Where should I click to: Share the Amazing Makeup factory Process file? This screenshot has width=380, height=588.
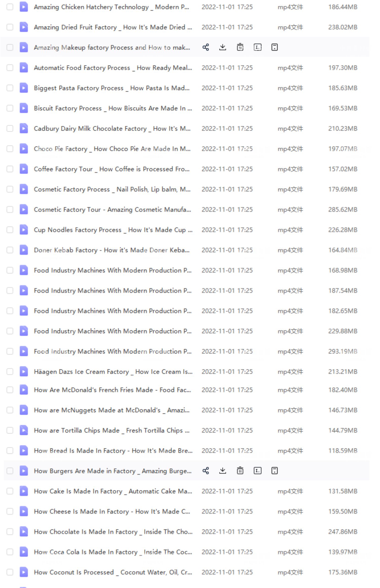pos(206,47)
